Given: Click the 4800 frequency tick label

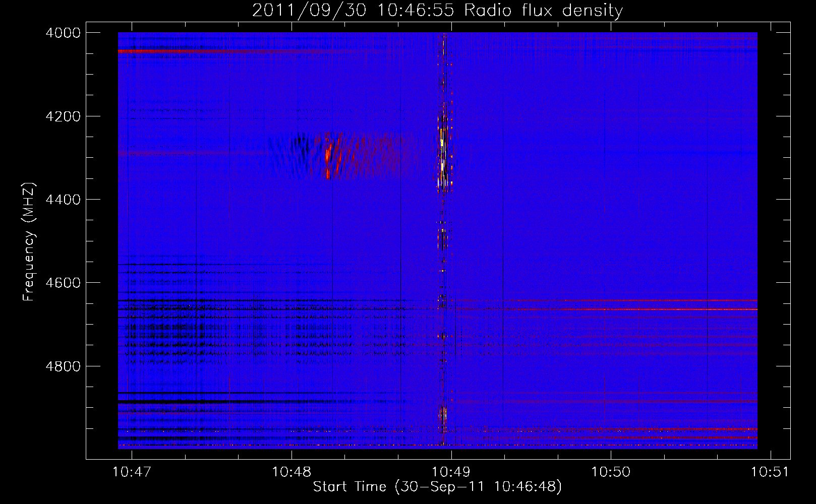Looking at the screenshot, I should pos(63,366).
